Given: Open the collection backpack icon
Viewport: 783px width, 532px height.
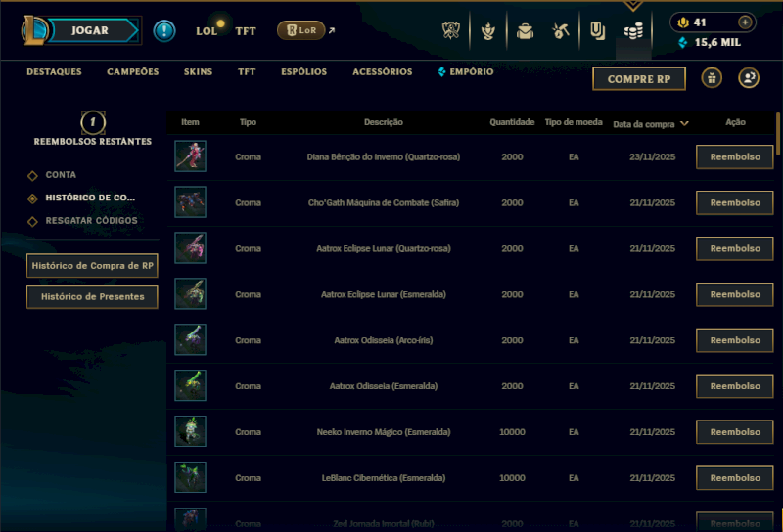Looking at the screenshot, I should [525, 32].
